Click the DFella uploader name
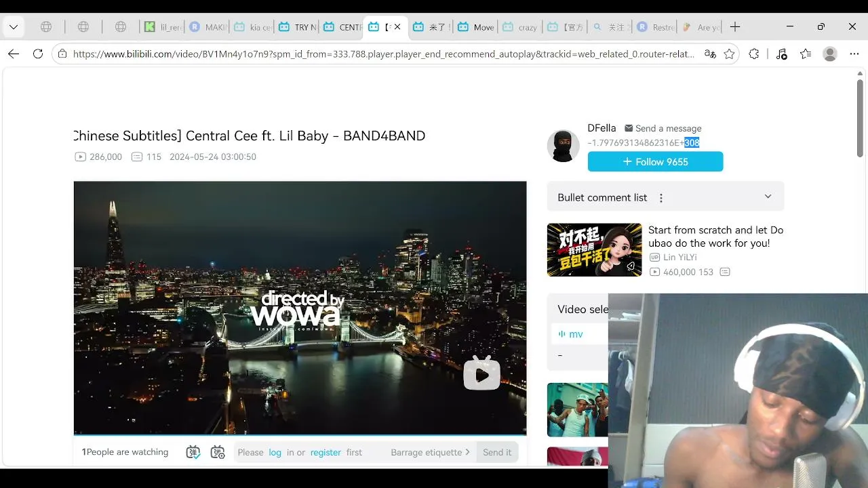Viewport: 868px width, 488px height. coord(601,128)
